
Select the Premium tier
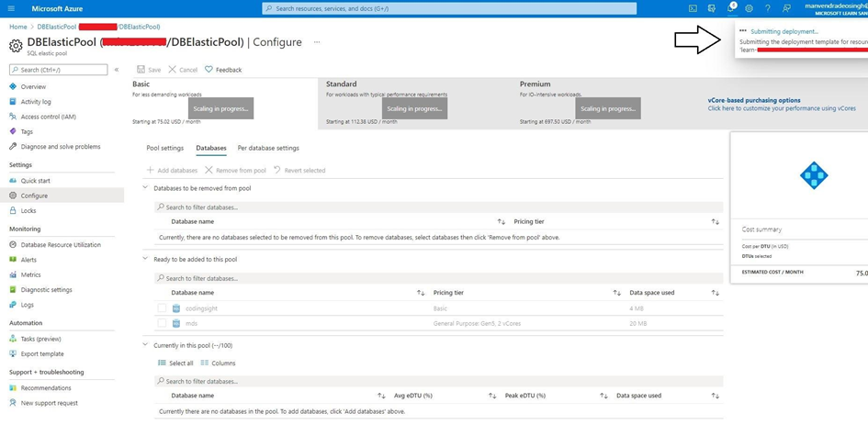point(608,104)
